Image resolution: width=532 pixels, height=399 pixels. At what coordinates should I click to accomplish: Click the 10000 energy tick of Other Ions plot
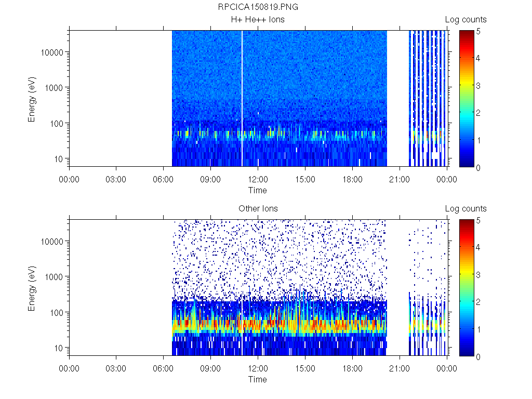pos(52,242)
